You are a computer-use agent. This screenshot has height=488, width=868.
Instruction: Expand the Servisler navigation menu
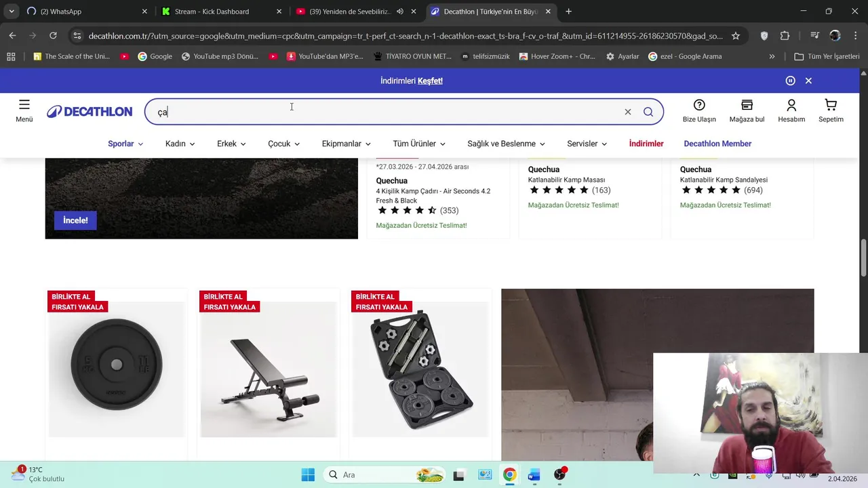pos(587,144)
